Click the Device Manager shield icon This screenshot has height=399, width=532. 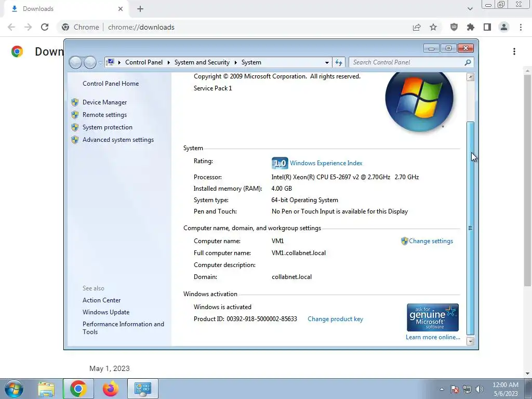coord(75,102)
